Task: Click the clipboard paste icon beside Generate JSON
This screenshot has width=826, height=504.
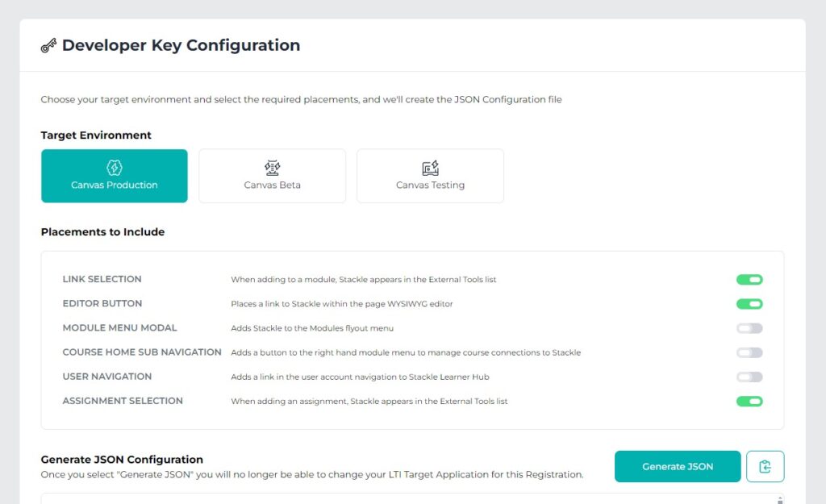Action: pyautogui.click(x=765, y=466)
